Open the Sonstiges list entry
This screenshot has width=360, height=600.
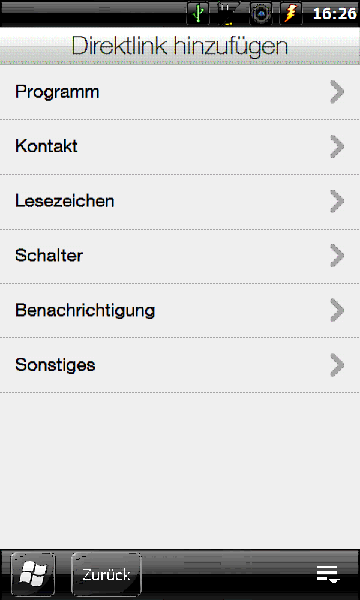click(x=180, y=365)
